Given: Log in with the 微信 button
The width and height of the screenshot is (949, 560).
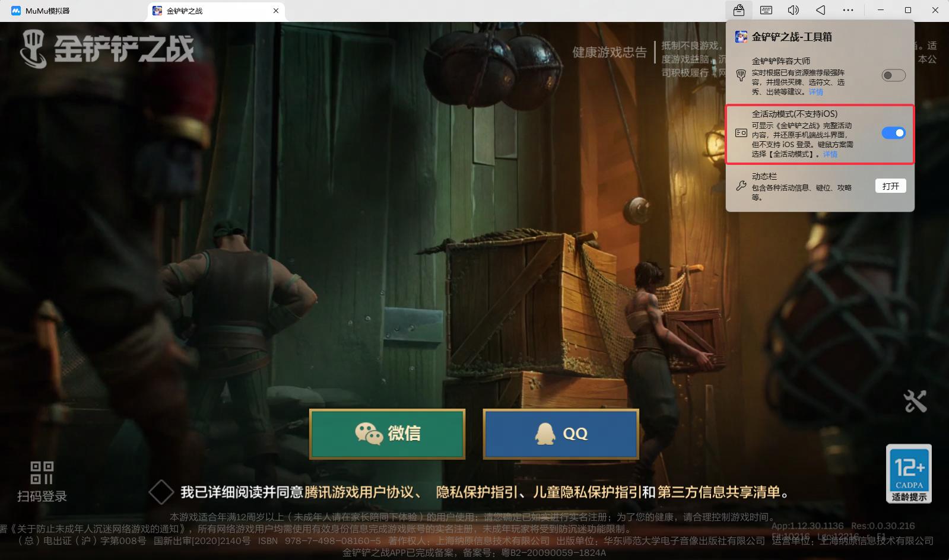Looking at the screenshot, I should point(387,434).
